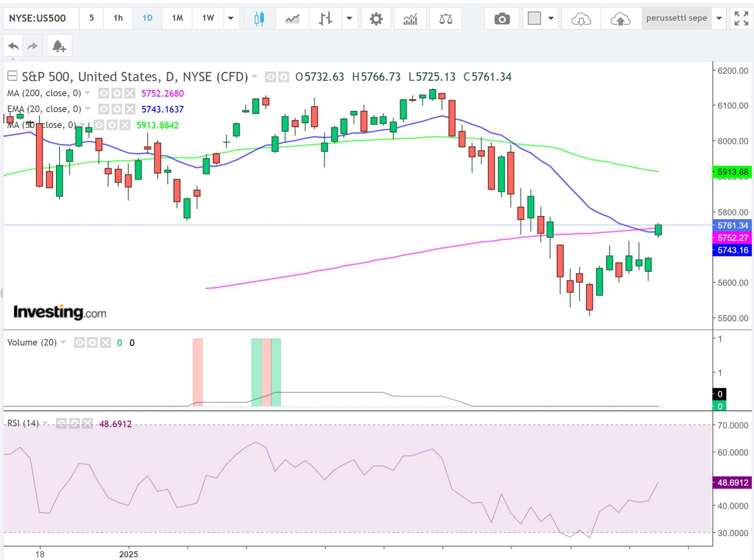
Task: Click the NYSE:US500 symbol search field
Action: (38, 18)
